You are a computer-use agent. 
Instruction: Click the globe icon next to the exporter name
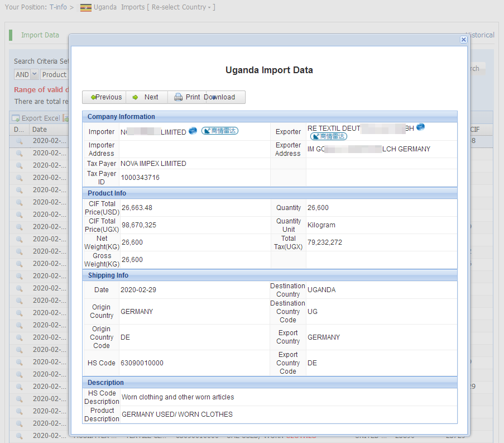[421, 127]
